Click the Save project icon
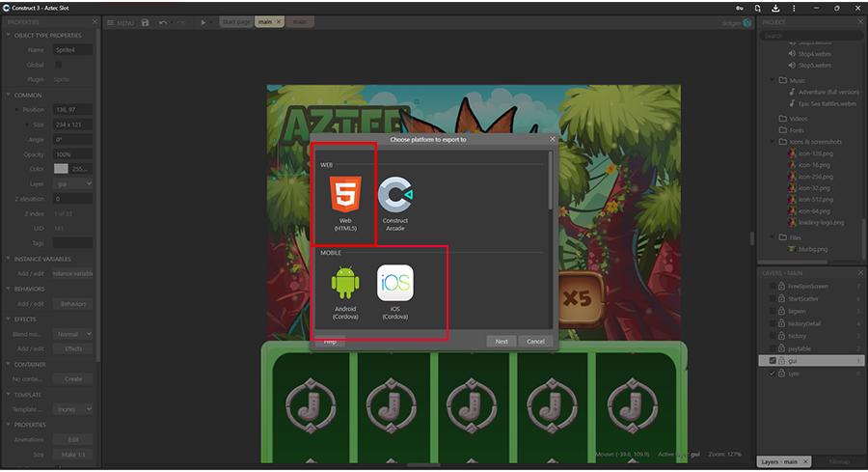Viewport: 868px width, 472px height. (145, 22)
